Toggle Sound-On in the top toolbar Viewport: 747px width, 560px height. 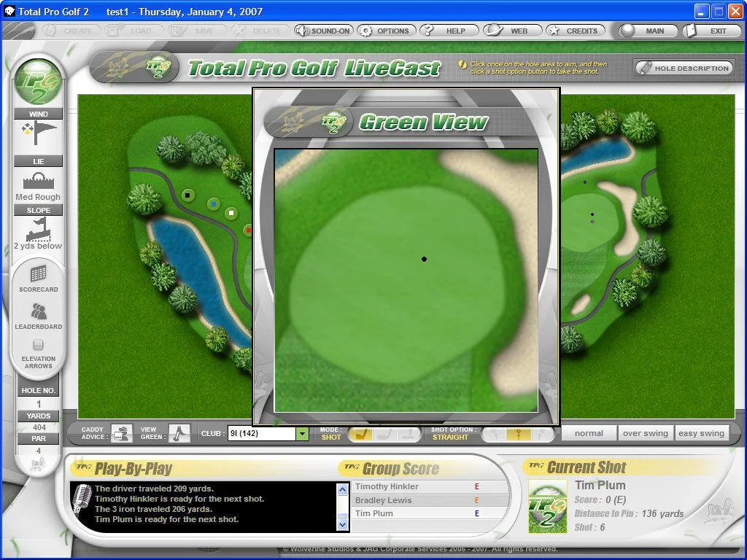pyautogui.click(x=323, y=31)
